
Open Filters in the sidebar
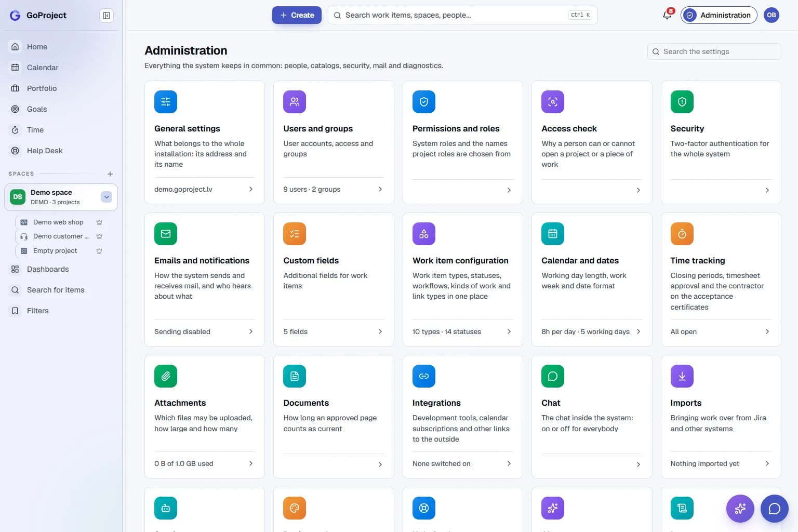coord(61,311)
